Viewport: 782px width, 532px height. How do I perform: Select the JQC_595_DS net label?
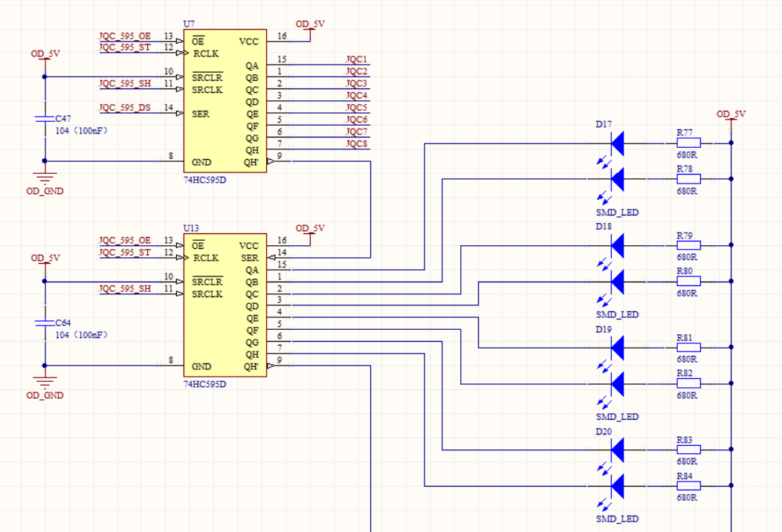[125, 108]
